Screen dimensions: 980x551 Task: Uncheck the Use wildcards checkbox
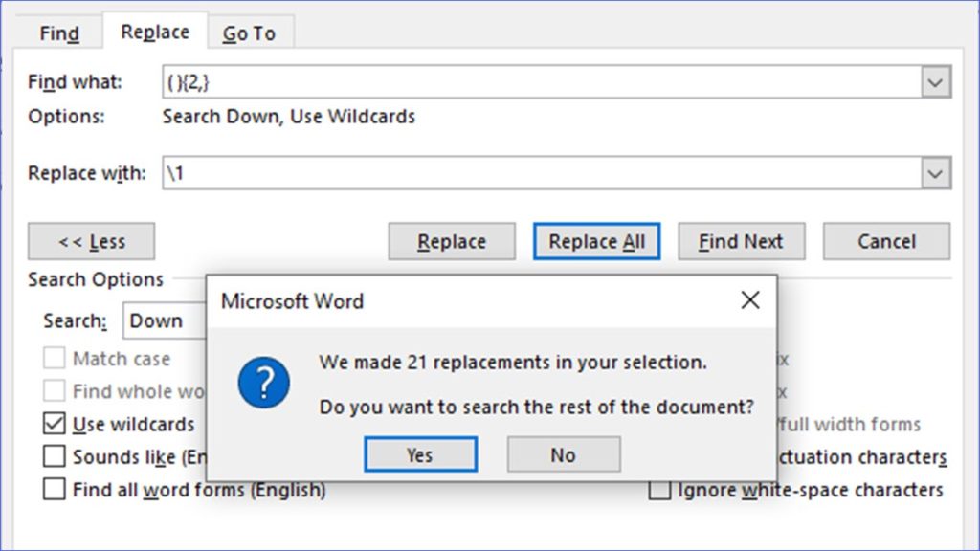point(55,424)
